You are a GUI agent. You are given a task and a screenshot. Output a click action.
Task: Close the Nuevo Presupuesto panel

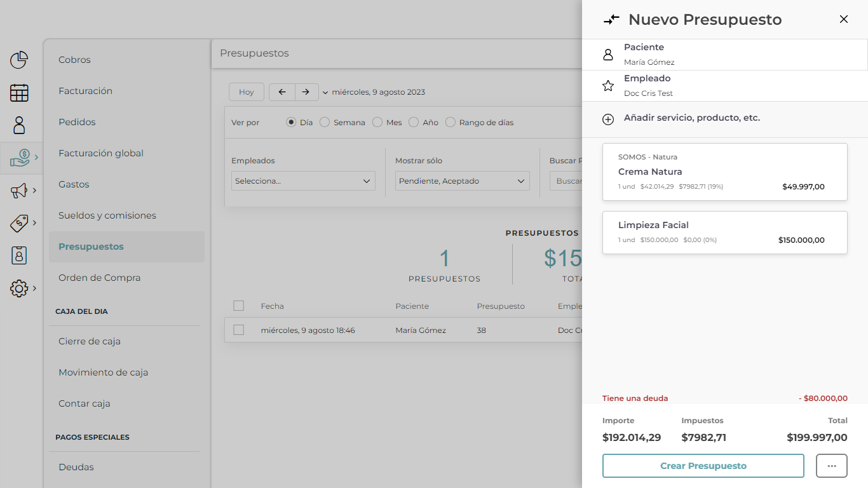[844, 19]
